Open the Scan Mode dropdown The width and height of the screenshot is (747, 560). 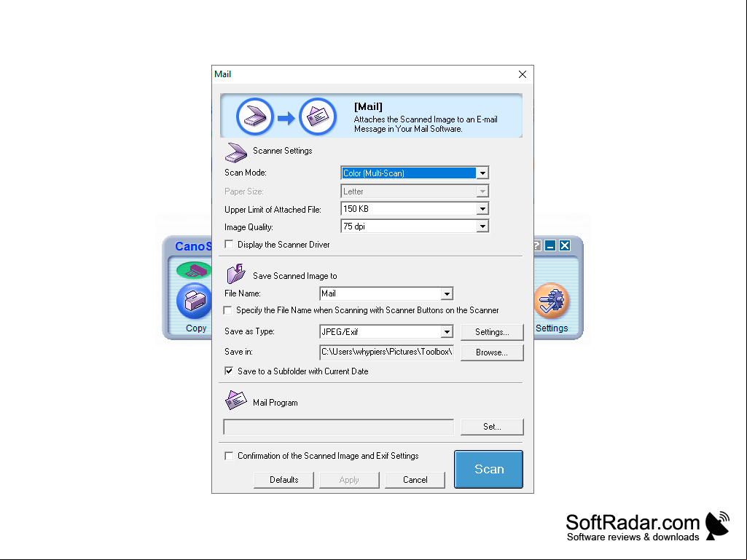click(482, 173)
